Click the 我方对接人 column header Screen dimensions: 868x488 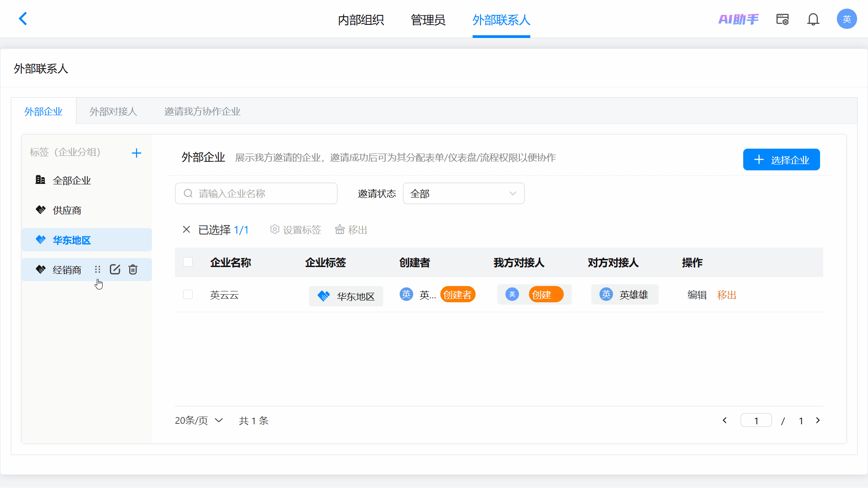tap(519, 263)
